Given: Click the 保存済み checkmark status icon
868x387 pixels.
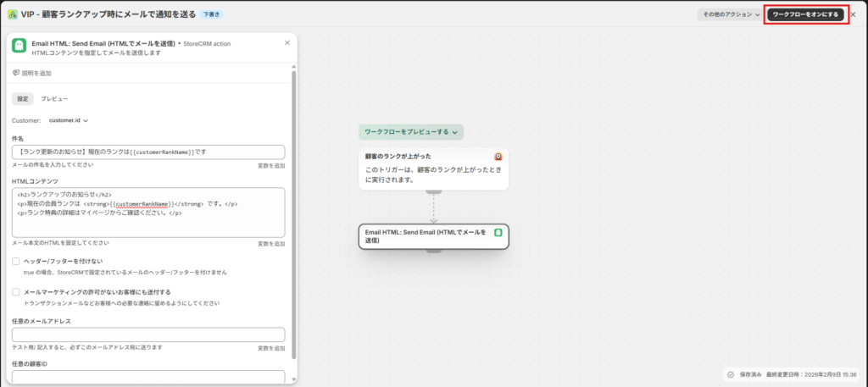Looking at the screenshot, I should point(730,374).
